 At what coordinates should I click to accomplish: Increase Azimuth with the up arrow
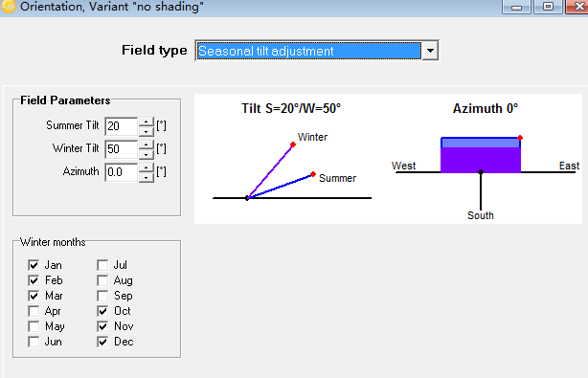pyautogui.click(x=146, y=167)
